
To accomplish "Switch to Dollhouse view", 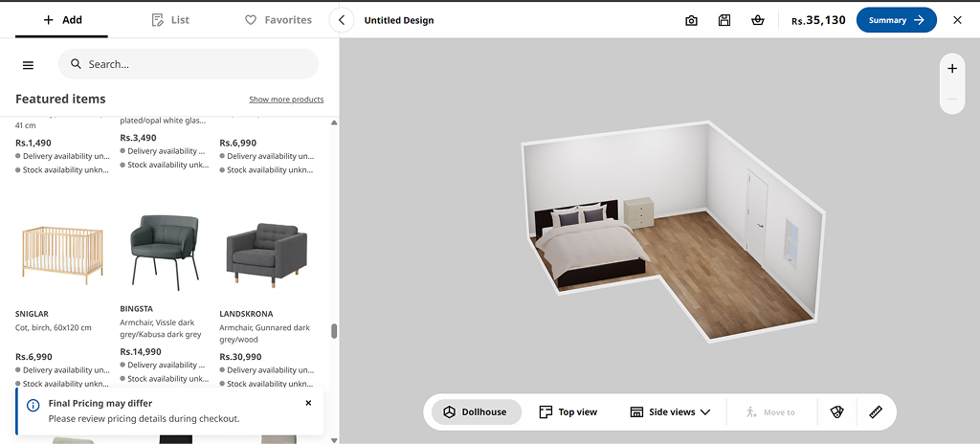I will coord(477,412).
